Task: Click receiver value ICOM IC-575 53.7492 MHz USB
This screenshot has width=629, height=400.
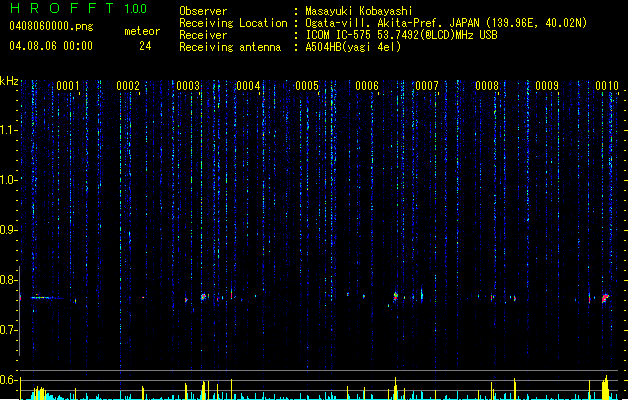Action: 401,35
